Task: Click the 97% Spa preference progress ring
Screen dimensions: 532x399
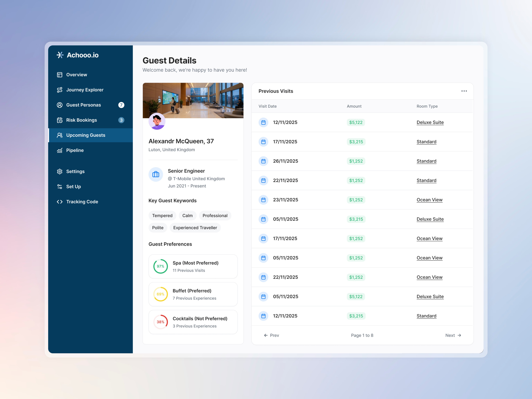Action: (x=160, y=267)
